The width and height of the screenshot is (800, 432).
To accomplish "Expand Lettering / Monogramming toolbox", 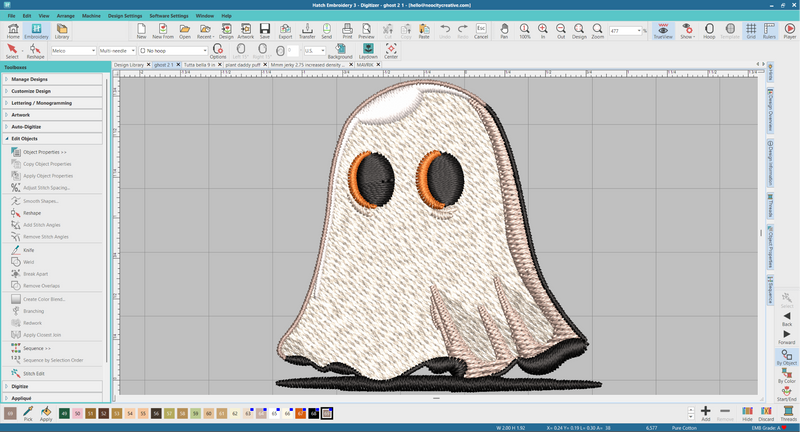I will (x=53, y=103).
